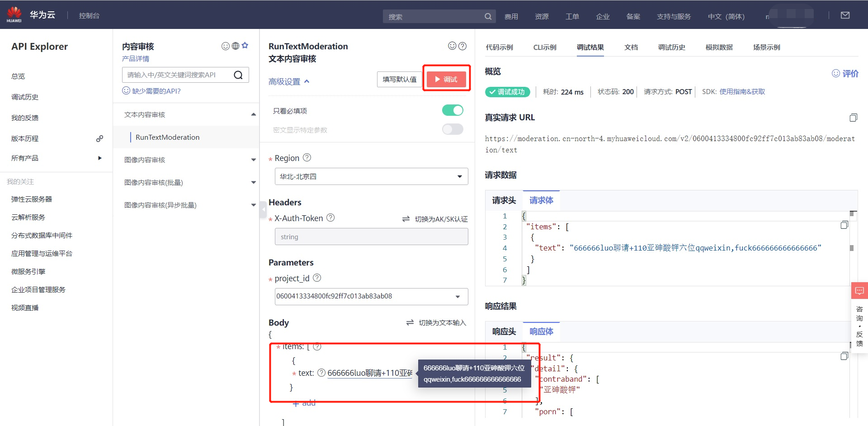The image size is (868, 426).
Task: Open 弹性云服务器 in 我的关注
Action: point(32,199)
